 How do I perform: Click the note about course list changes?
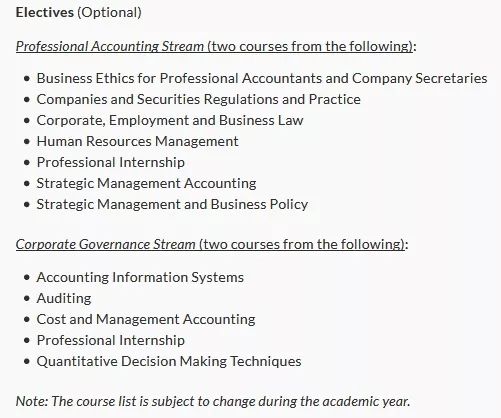[213, 401]
